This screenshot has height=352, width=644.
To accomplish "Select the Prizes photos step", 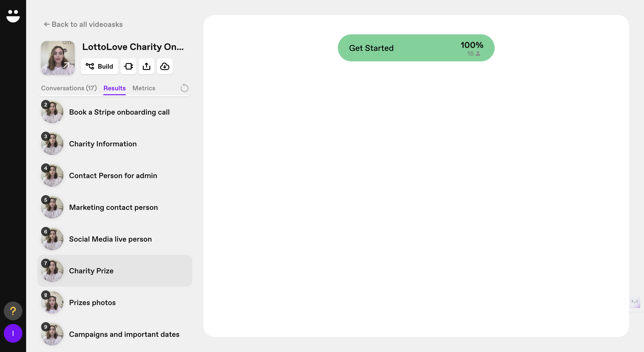I will pyautogui.click(x=92, y=303).
